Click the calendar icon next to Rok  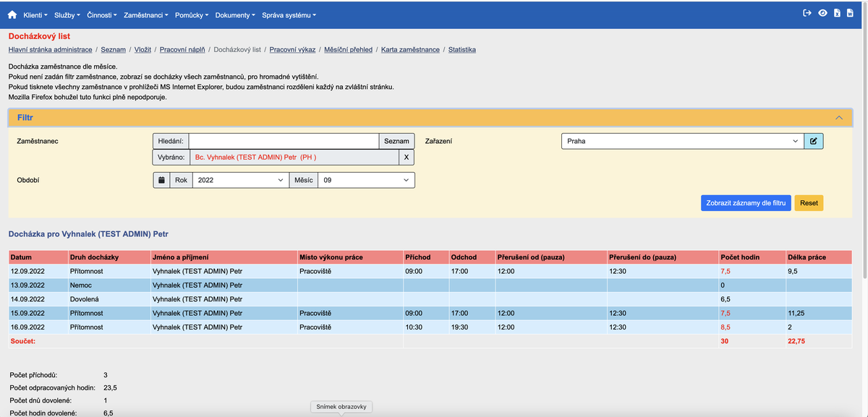(x=161, y=180)
